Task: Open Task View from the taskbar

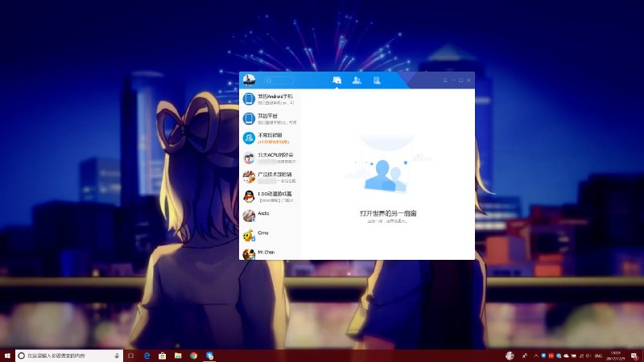Action: click(131, 356)
